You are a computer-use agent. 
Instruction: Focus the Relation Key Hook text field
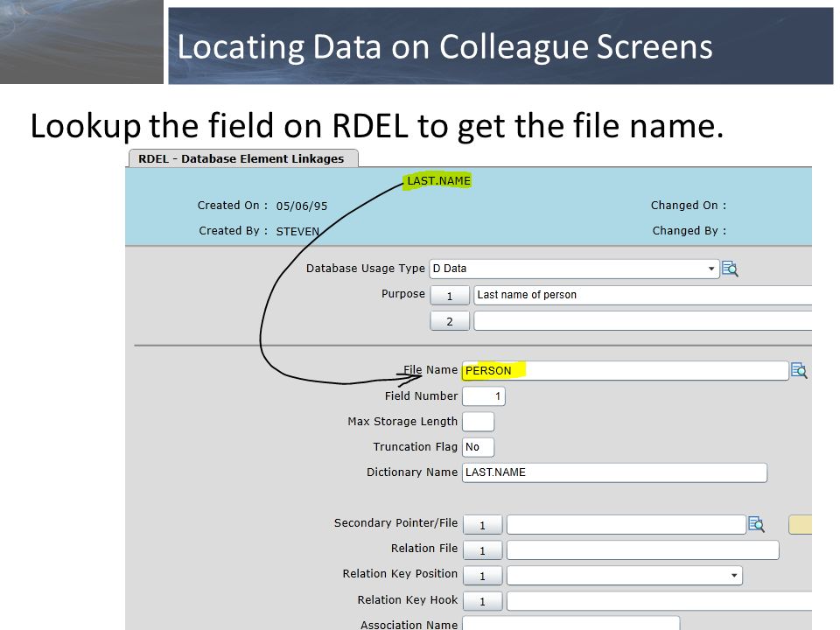(660, 601)
